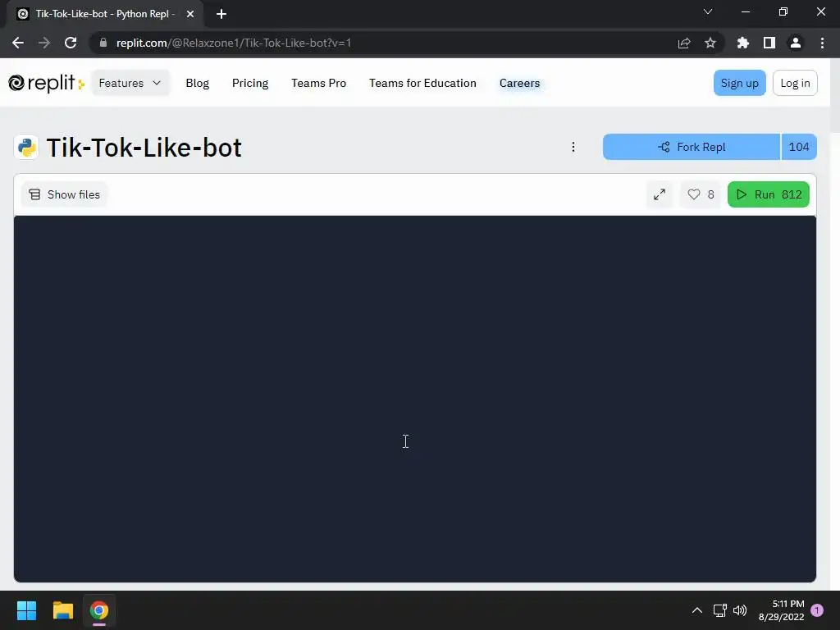Bookmark this tab with the star
840x630 pixels.
point(710,43)
